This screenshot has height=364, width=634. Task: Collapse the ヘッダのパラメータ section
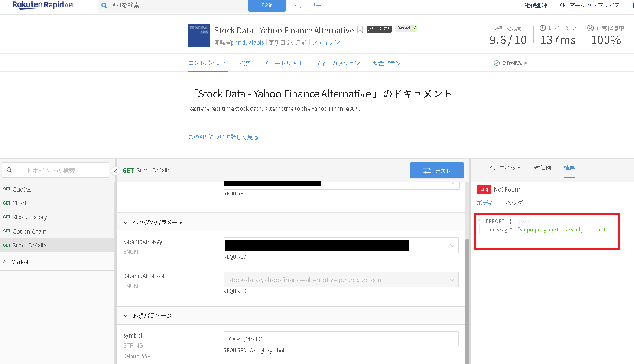(x=126, y=222)
